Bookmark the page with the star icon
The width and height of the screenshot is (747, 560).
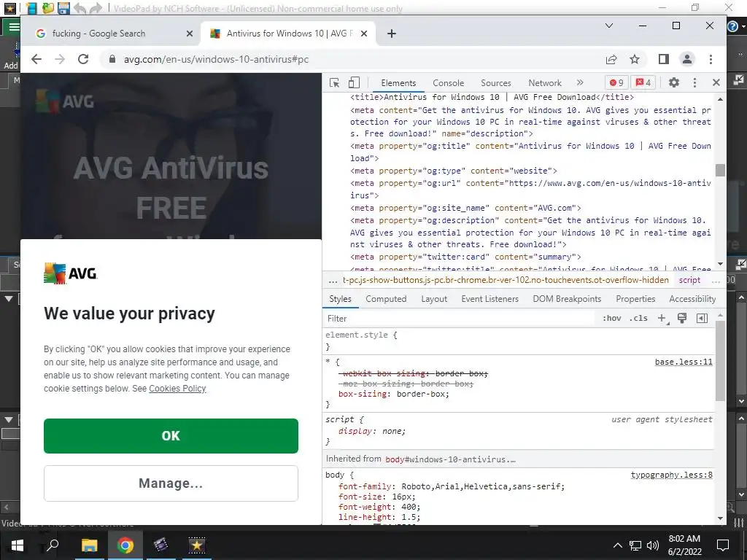[x=635, y=59]
